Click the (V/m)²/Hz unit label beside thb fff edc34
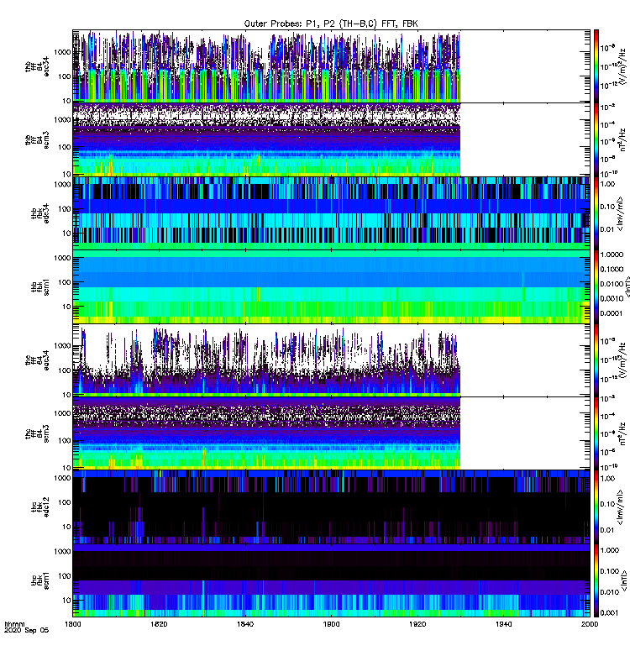 pyautogui.click(x=624, y=66)
